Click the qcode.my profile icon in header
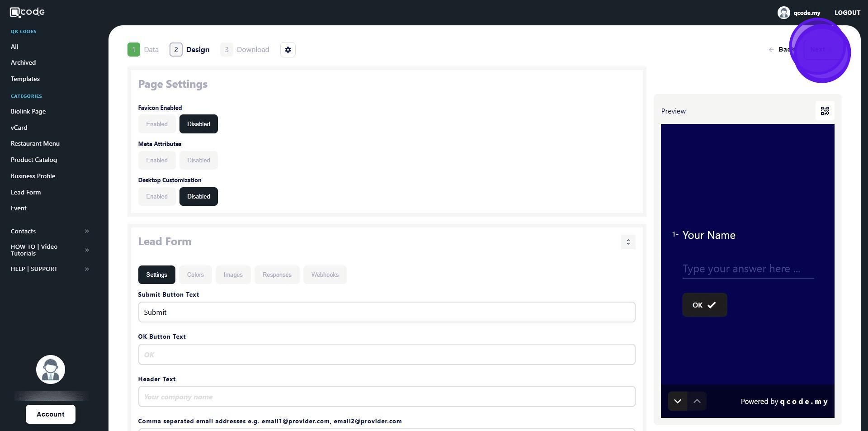The image size is (868, 431). click(x=783, y=13)
